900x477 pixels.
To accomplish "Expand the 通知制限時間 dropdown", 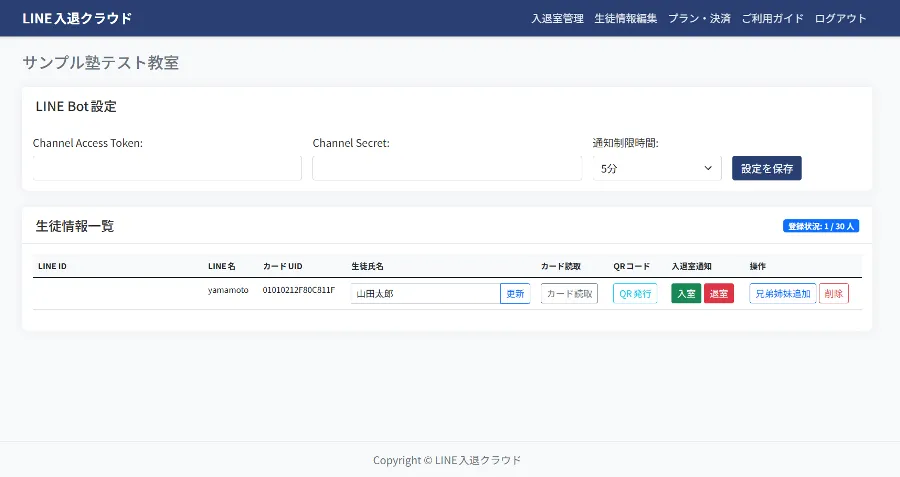I will point(656,169).
